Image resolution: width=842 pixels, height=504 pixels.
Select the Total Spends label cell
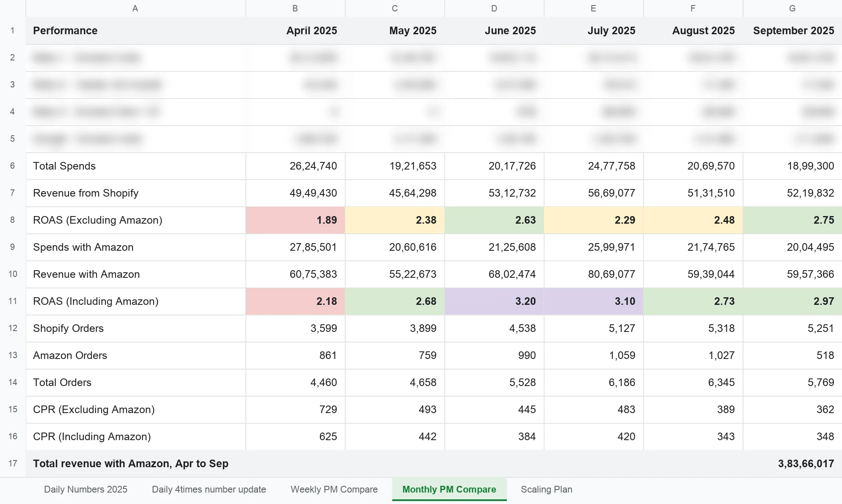coord(135,166)
